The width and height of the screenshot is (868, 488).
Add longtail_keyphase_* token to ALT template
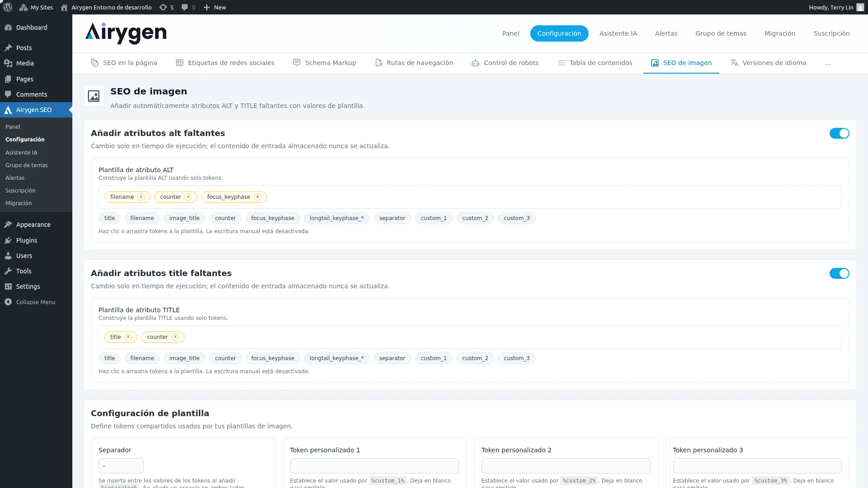click(337, 218)
